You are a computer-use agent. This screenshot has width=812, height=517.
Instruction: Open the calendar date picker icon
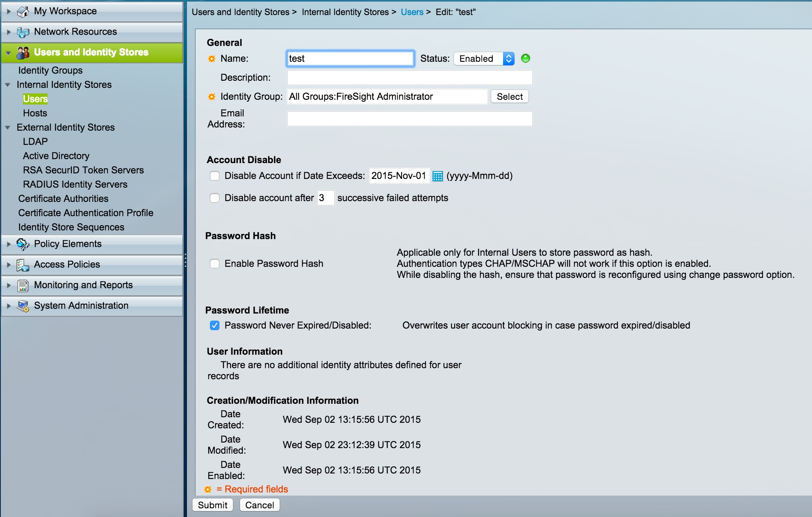pyautogui.click(x=438, y=176)
